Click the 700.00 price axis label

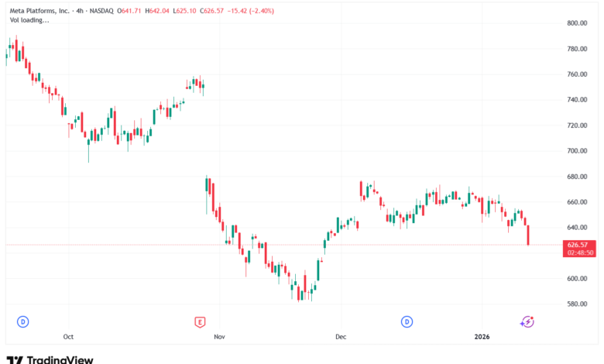pos(578,151)
